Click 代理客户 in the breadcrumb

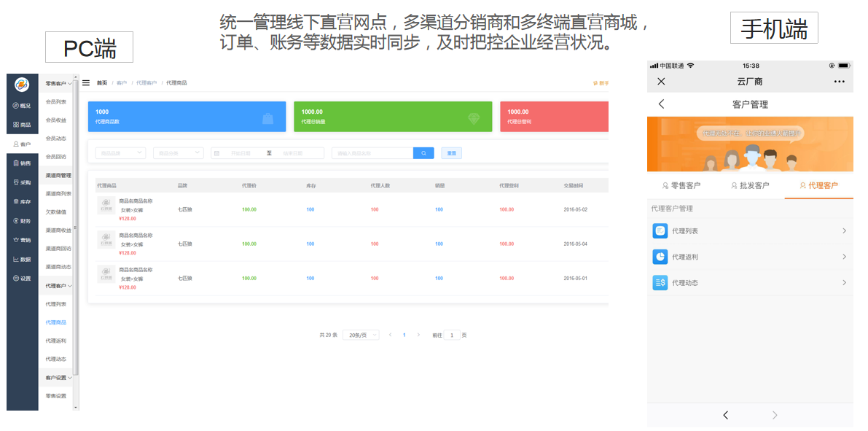tap(146, 83)
